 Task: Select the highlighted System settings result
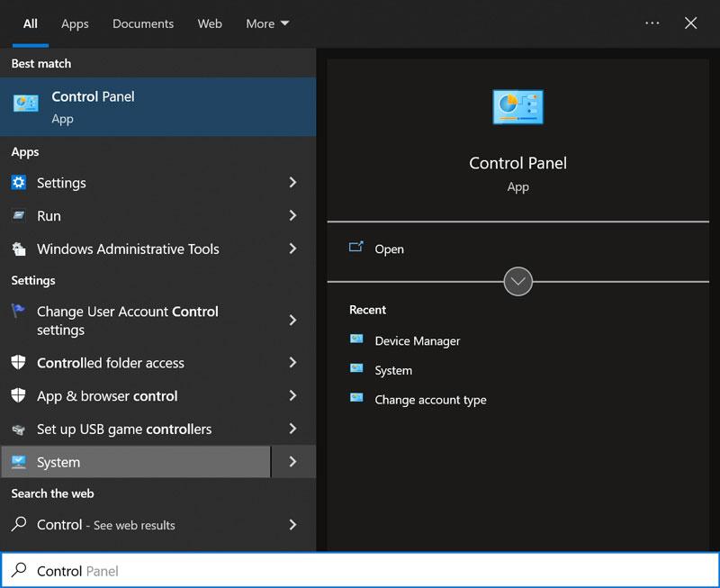click(136, 462)
